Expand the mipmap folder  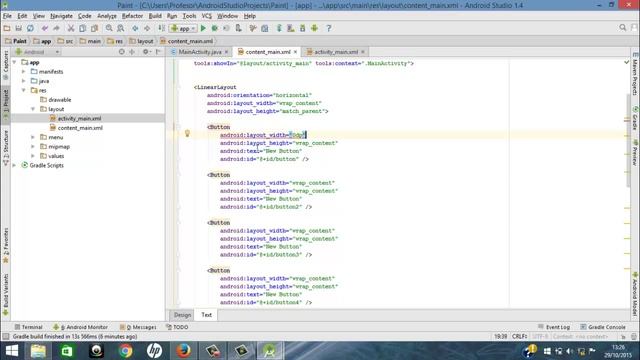click(x=33, y=147)
